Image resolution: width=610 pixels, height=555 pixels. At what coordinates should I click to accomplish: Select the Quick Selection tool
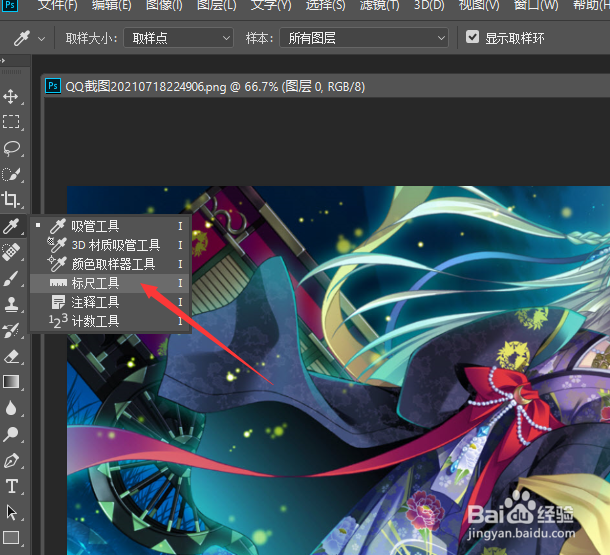tap(11, 174)
